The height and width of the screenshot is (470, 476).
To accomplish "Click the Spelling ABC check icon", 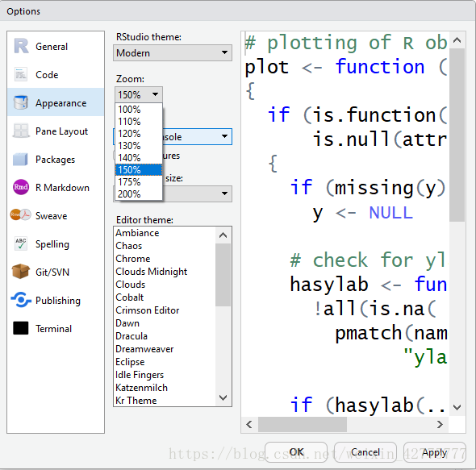I will [21, 243].
